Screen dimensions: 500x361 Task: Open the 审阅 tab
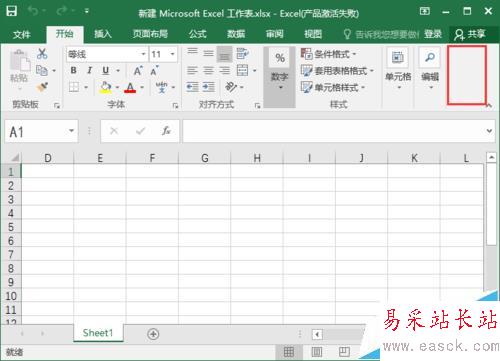[x=274, y=34]
